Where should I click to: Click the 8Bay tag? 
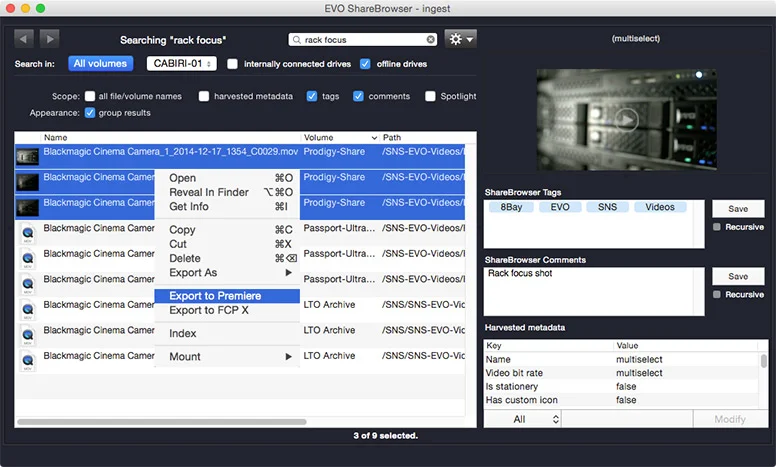(x=511, y=207)
